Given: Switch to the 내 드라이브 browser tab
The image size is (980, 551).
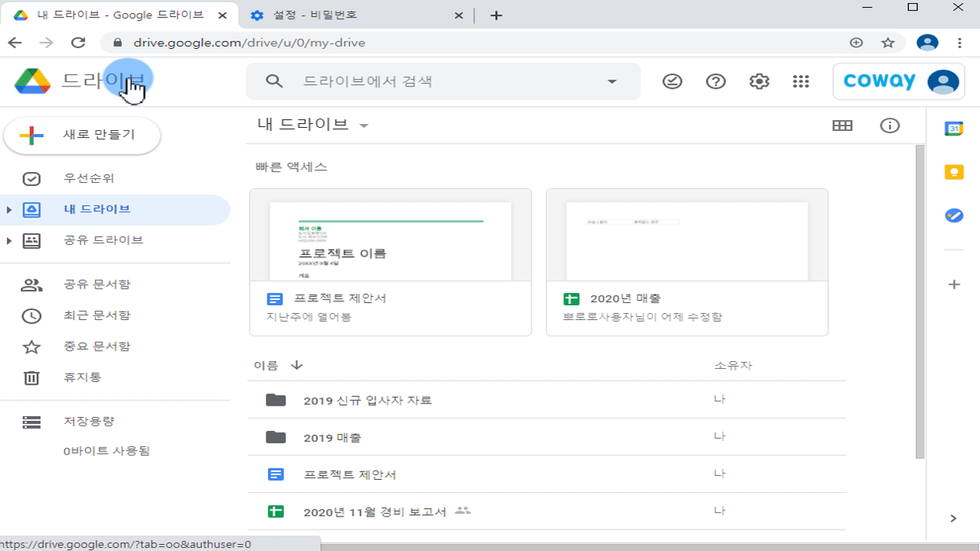Looking at the screenshot, I should (120, 15).
